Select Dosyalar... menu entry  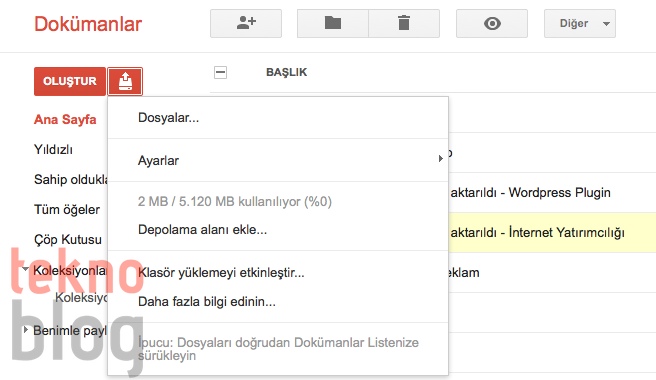pos(278,118)
